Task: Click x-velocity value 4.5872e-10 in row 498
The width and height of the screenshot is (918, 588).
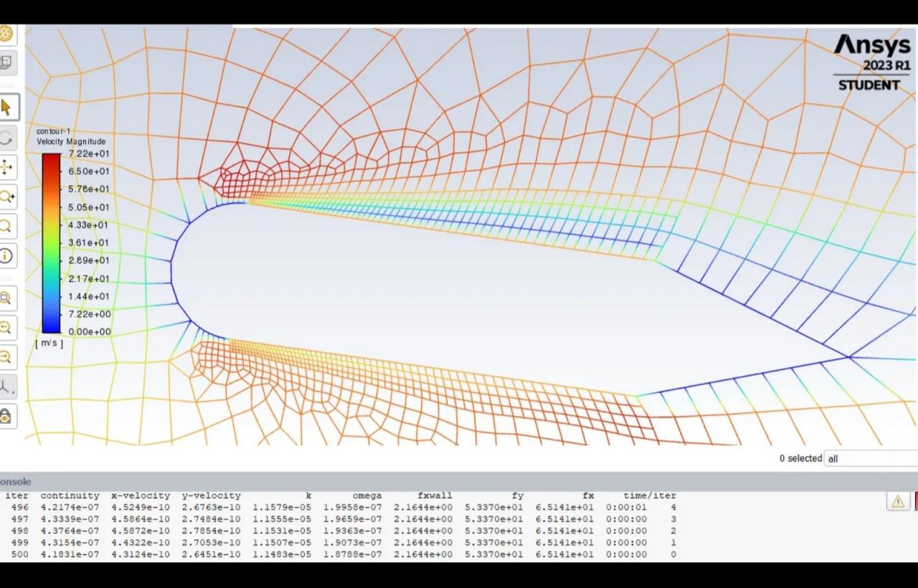Action: [x=141, y=531]
